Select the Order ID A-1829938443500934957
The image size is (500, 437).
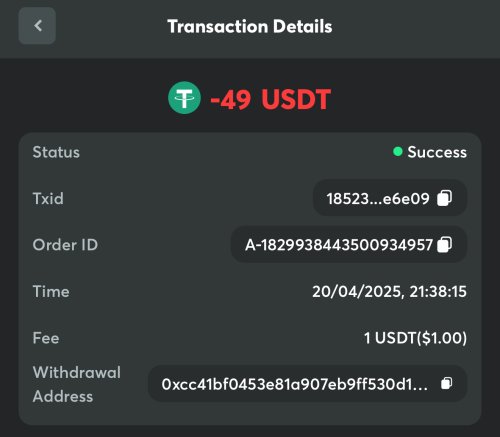[339, 245]
